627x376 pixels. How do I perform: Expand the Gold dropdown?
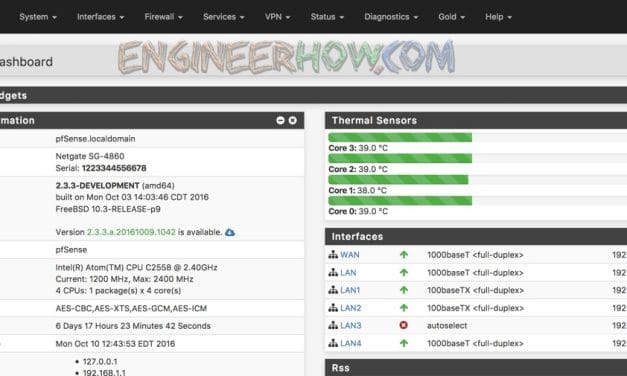click(x=451, y=17)
